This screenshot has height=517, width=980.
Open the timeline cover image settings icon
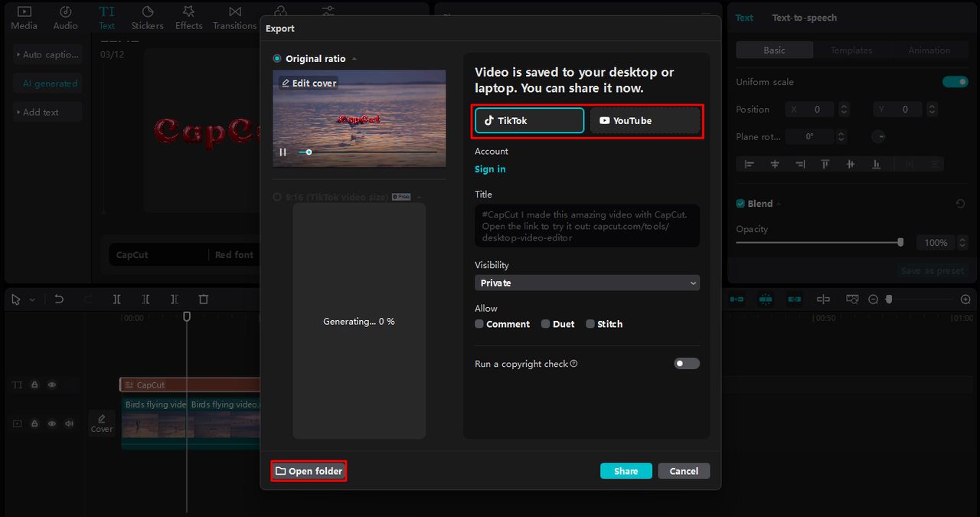[x=852, y=299]
